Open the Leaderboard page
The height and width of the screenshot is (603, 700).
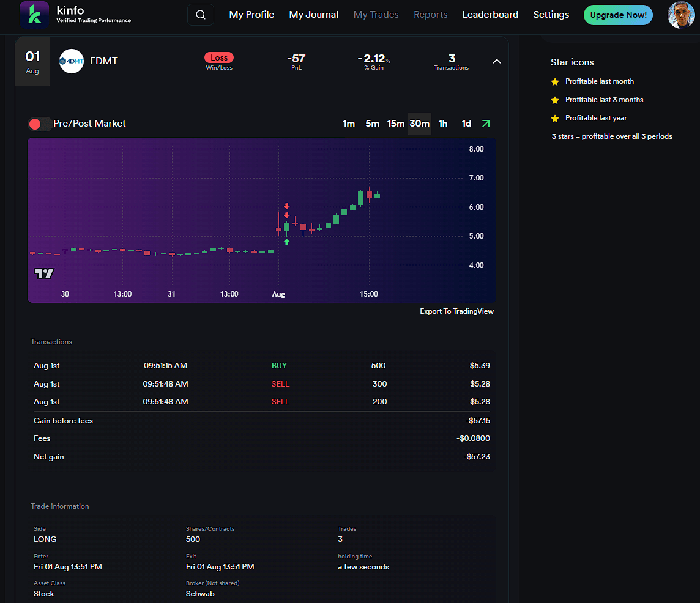click(x=490, y=15)
